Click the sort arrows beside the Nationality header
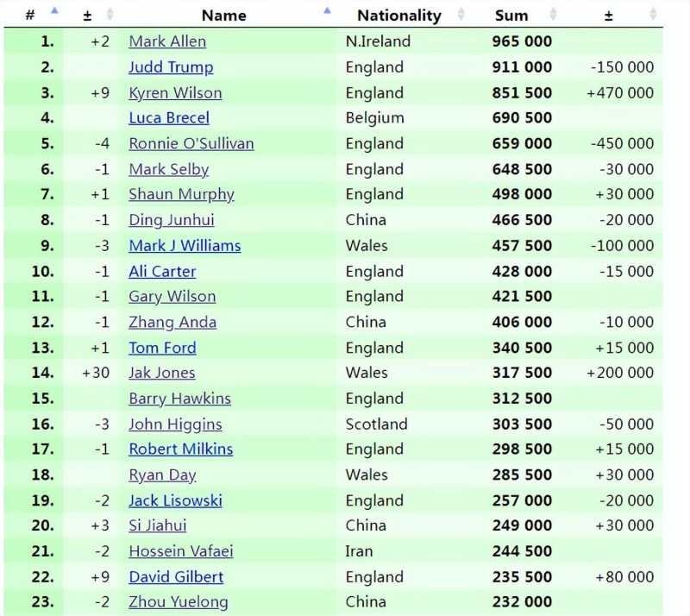 (x=461, y=15)
